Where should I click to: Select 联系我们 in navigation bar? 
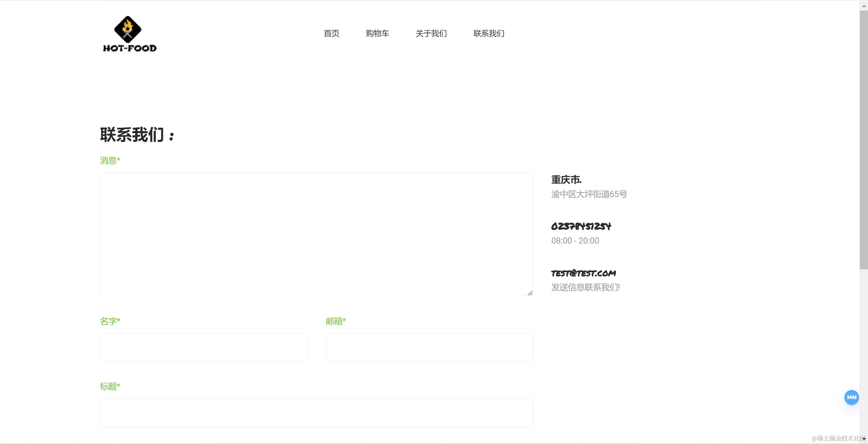(489, 33)
